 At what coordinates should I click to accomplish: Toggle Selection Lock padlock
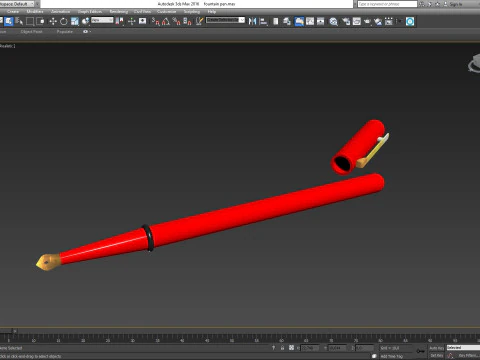tap(282, 348)
